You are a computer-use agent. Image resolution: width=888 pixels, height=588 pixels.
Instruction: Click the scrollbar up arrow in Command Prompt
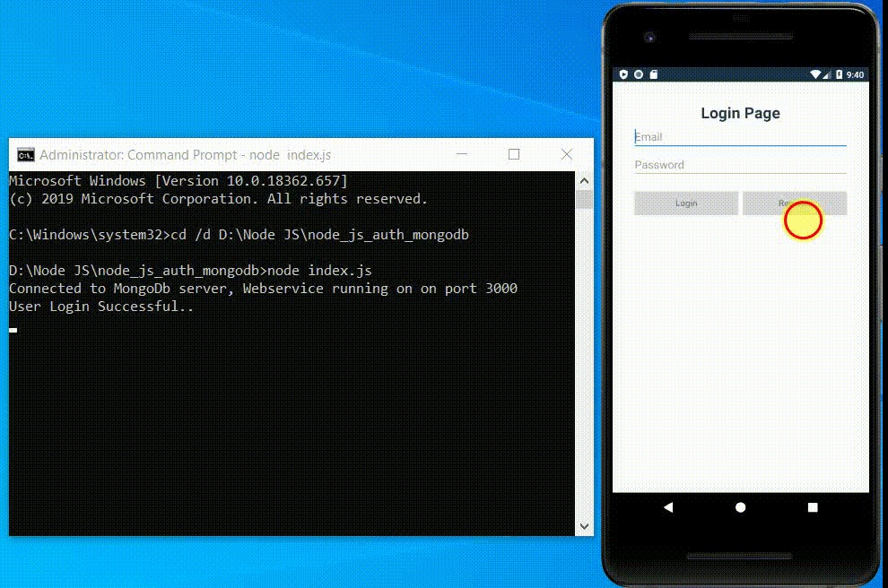[584, 179]
